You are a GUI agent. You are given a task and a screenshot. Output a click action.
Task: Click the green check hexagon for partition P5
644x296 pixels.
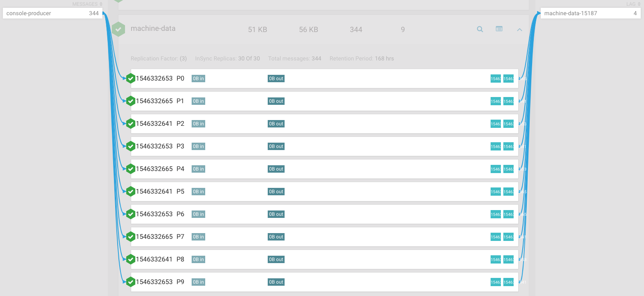131,191
